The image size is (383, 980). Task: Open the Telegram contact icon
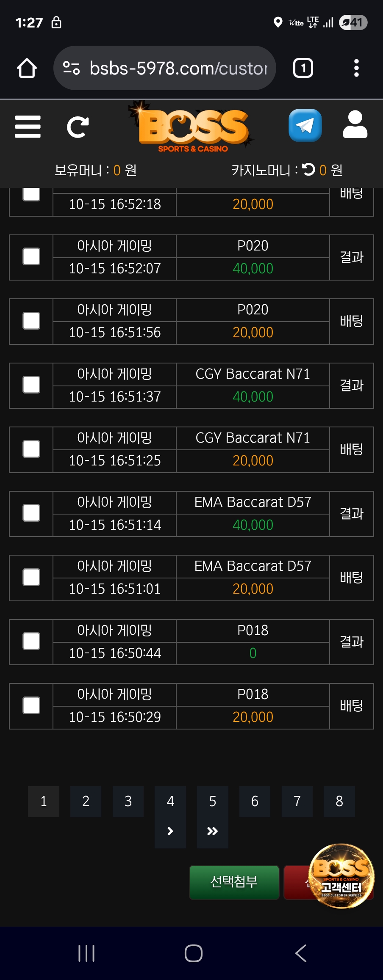click(x=305, y=126)
